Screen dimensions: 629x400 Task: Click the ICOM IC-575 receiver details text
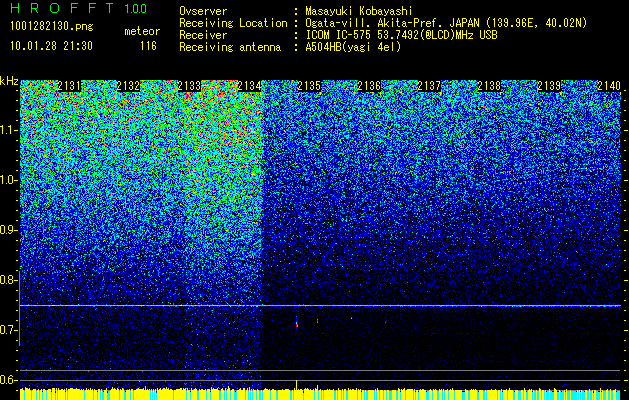click(401, 35)
